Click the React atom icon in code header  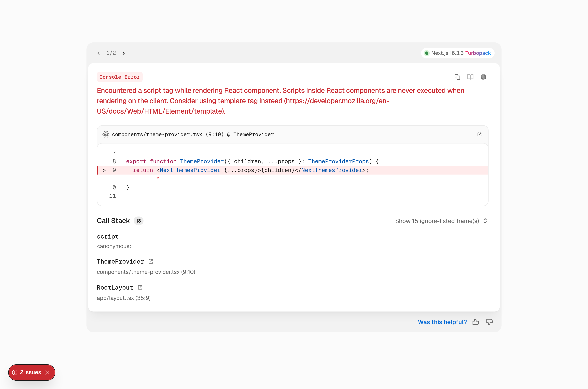coord(106,134)
